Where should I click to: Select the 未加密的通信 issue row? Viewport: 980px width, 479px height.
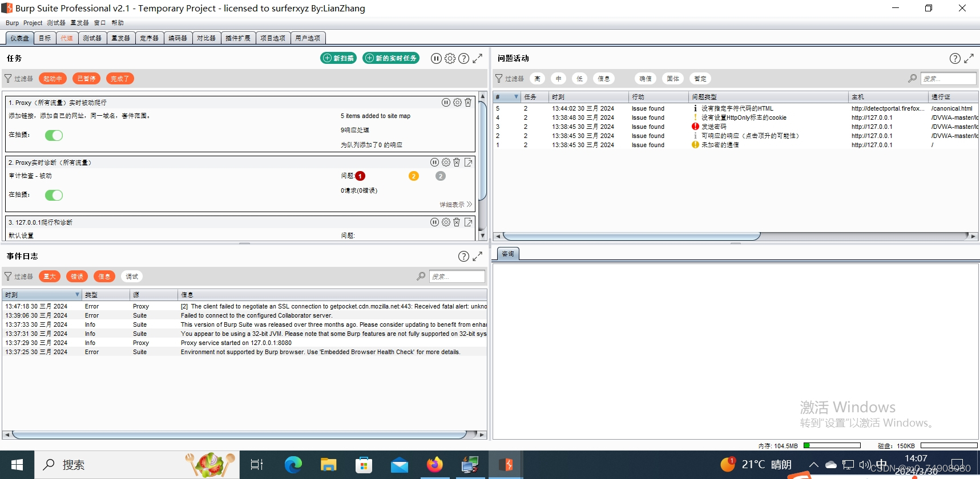point(735,145)
